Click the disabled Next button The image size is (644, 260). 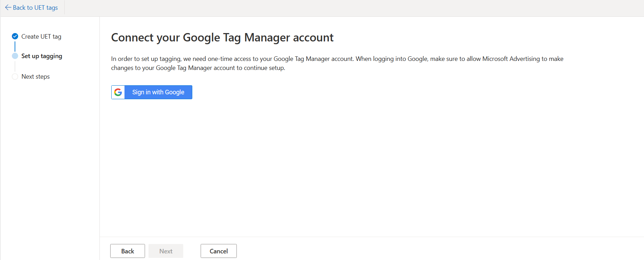[x=166, y=251]
